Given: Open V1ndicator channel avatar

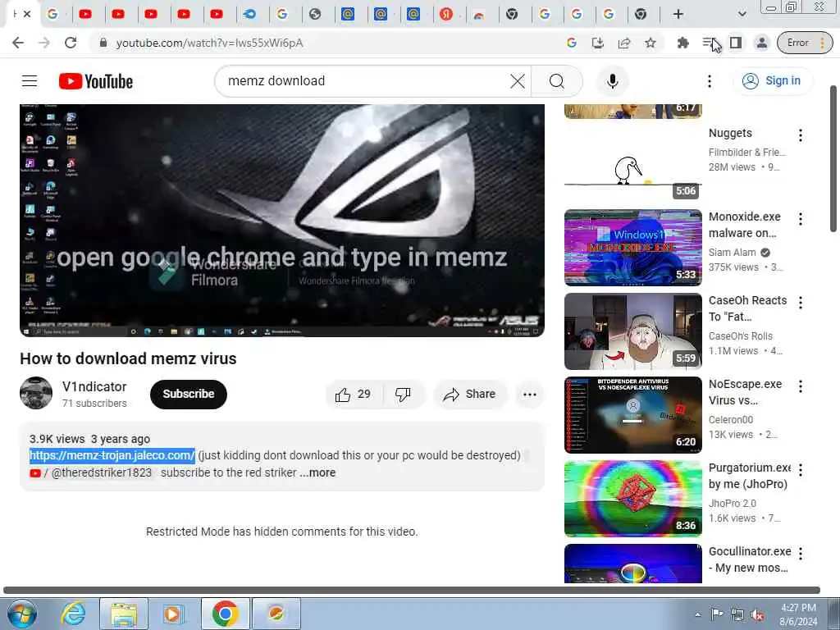Looking at the screenshot, I should click(x=36, y=393).
